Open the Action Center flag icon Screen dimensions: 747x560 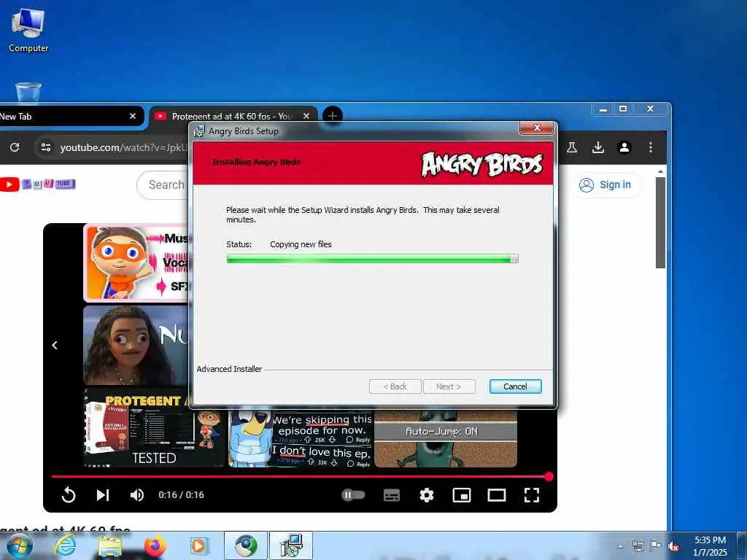click(x=656, y=546)
